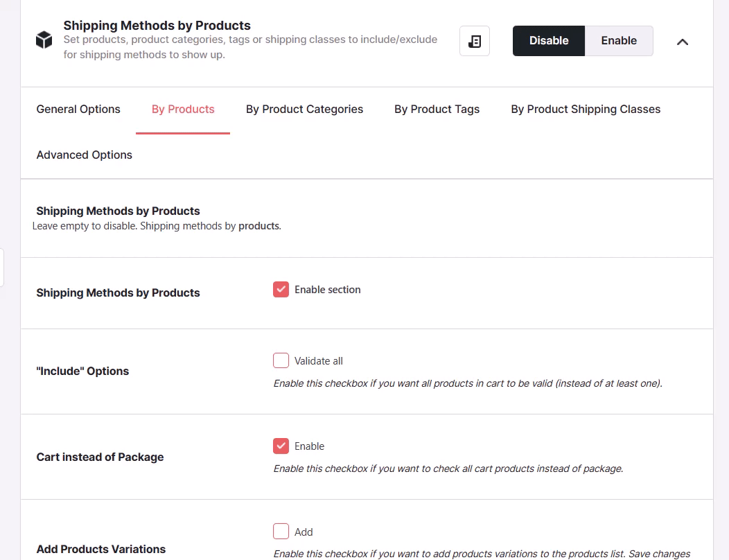Open the Advanced Options tab
The width and height of the screenshot is (729, 560).
click(x=84, y=155)
